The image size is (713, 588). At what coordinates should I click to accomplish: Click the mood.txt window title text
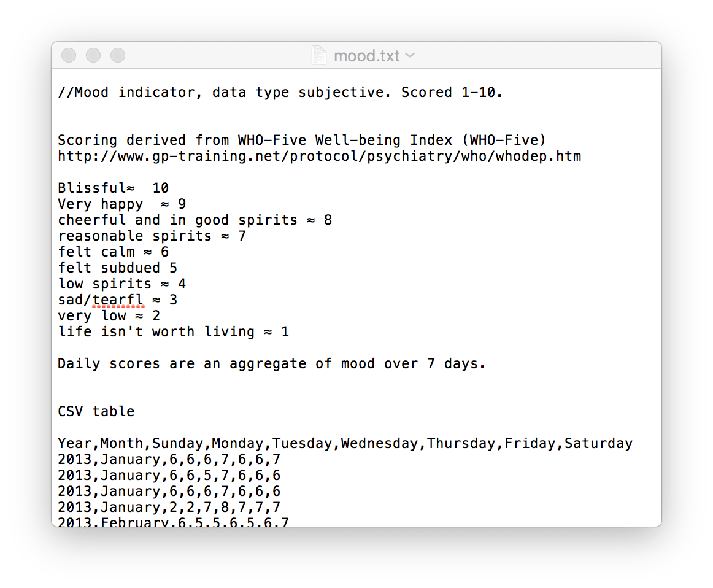point(366,56)
